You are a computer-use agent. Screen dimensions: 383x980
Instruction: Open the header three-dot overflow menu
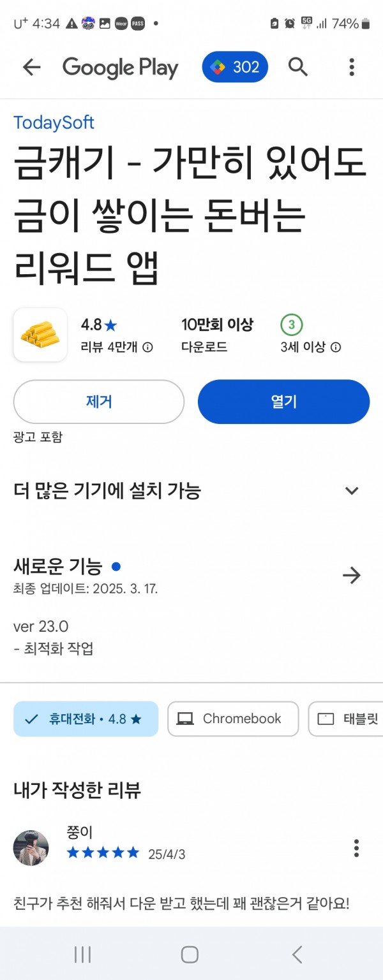[x=352, y=67]
